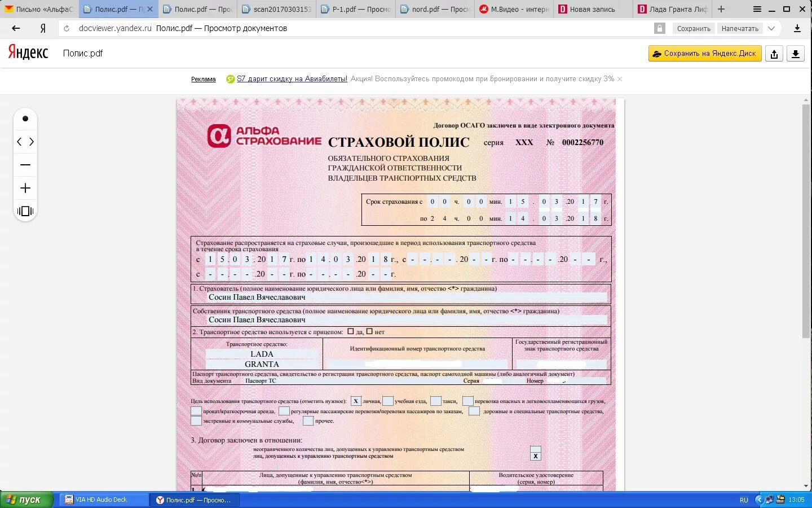Close the S7 advertisement banner

[x=620, y=79]
